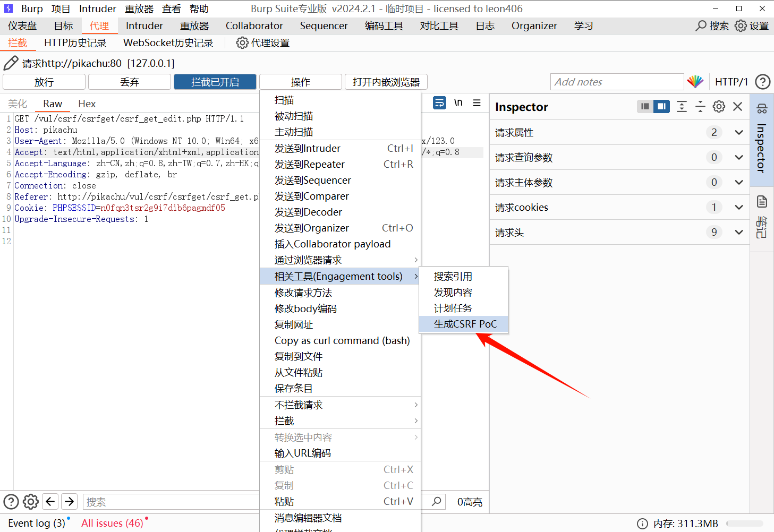Open the search magnifier in top bar
Screen dimensions: 774x532
click(x=701, y=25)
